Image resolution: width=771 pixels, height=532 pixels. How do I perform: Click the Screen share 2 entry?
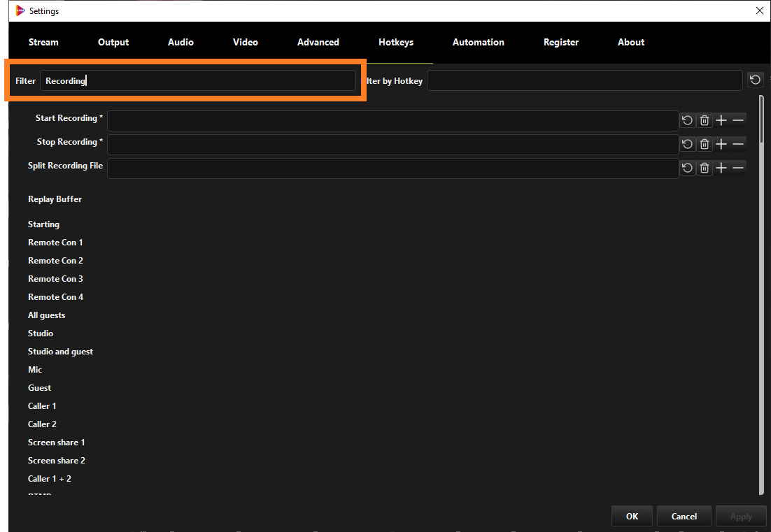pos(56,460)
